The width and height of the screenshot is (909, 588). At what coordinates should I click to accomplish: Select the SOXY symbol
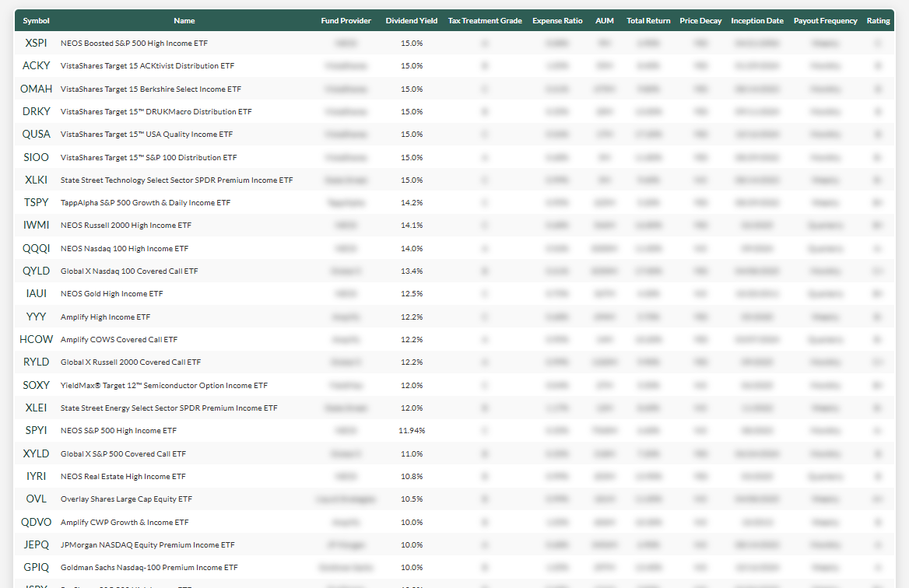[36, 385]
